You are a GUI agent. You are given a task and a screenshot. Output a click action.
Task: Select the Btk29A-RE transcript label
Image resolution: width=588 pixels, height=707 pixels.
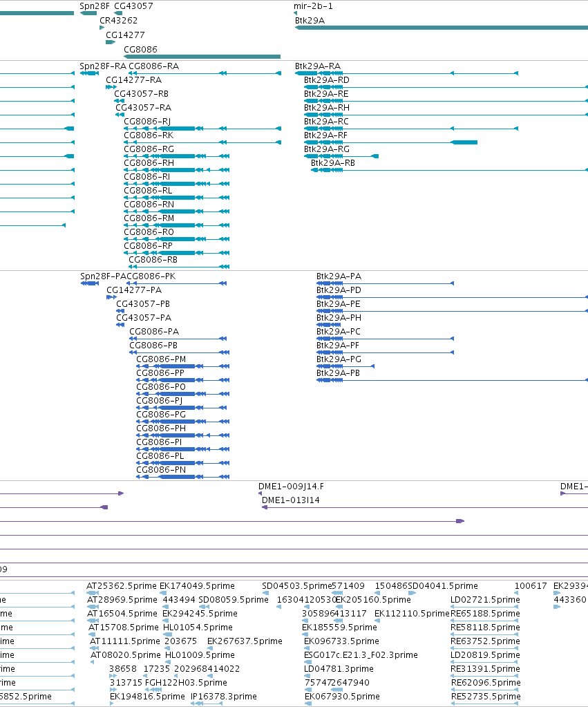click(x=326, y=94)
